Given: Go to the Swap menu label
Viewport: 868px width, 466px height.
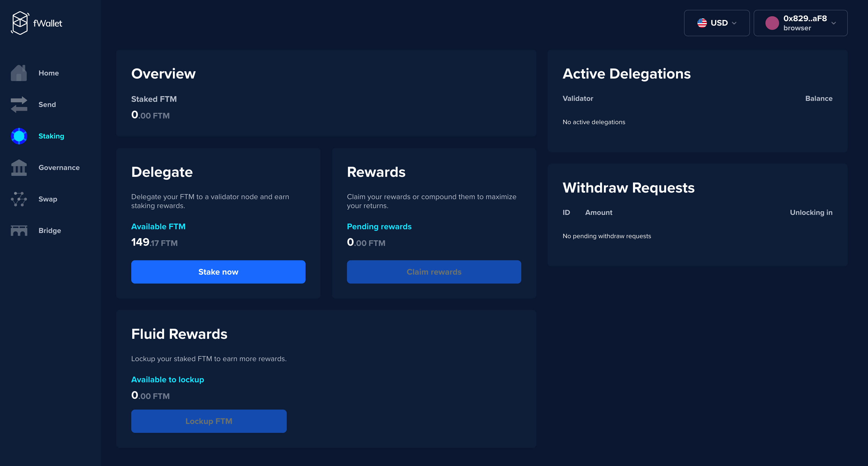Looking at the screenshot, I should point(48,199).
